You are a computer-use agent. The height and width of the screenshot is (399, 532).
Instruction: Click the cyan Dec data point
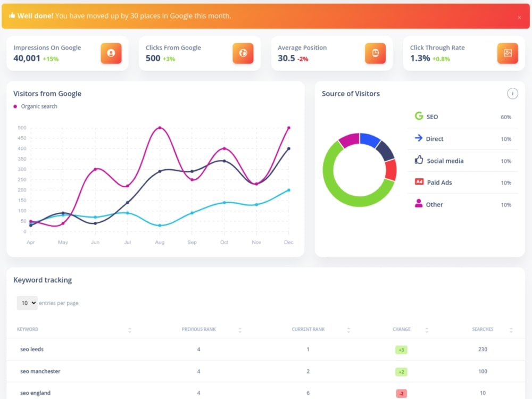click(289, 190)
